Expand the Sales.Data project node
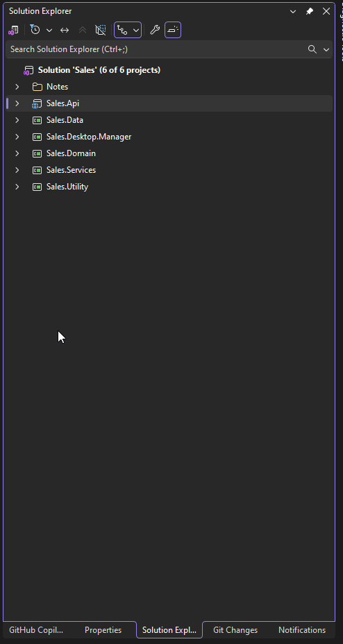The width and height of the screenshot is (343, 644). [17, 120]
